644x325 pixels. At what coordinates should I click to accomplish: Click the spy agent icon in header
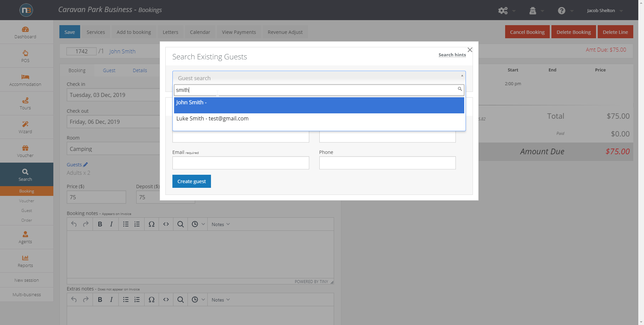tap(533, 11)
